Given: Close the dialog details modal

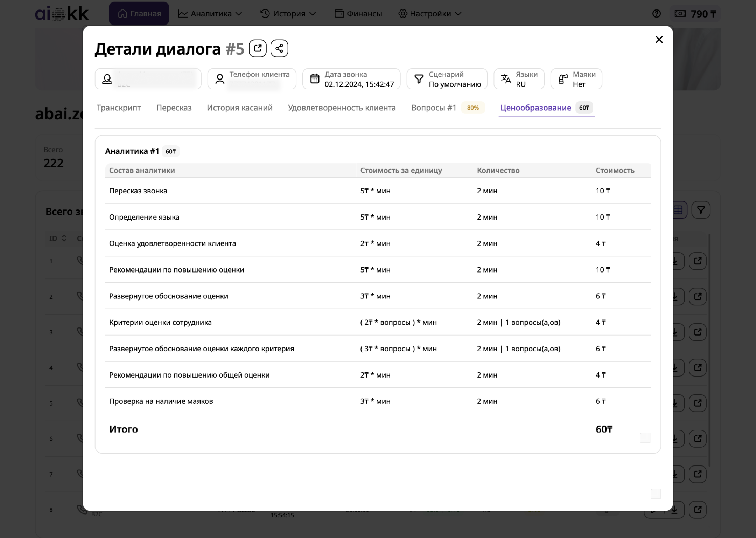Looking at the screenshot, I should [659, 40].
